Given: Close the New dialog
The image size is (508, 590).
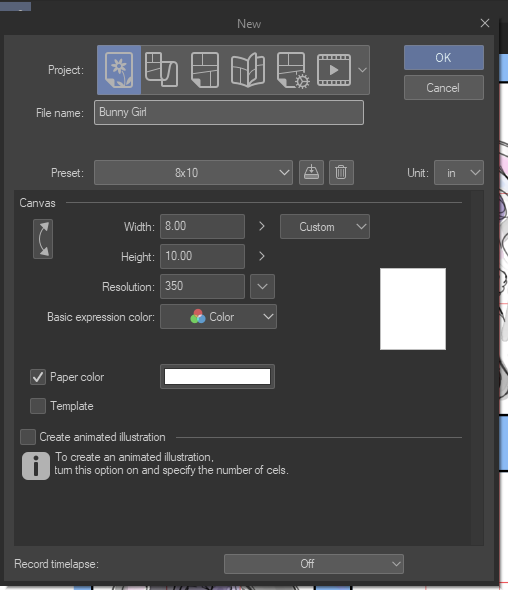Looking at the screenshot, I should pyautogui.click(x=485, y=23).
